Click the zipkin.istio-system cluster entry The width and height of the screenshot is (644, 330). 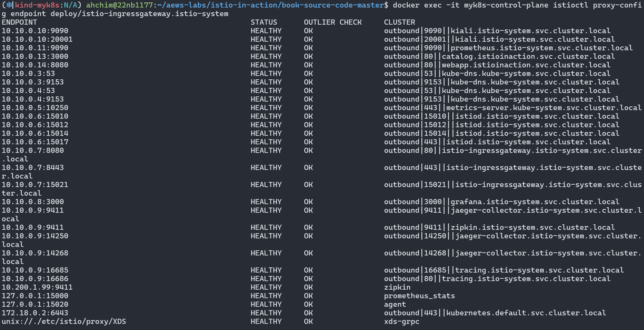coord(499,227)
